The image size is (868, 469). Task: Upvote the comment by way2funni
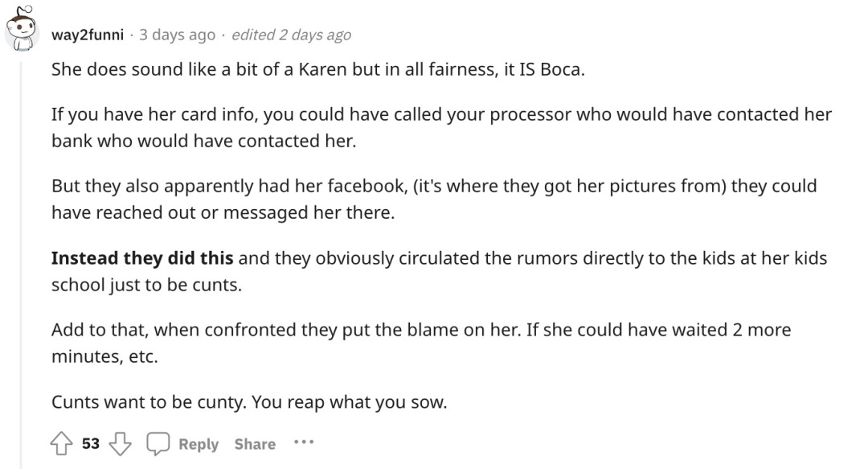(61, 443)
